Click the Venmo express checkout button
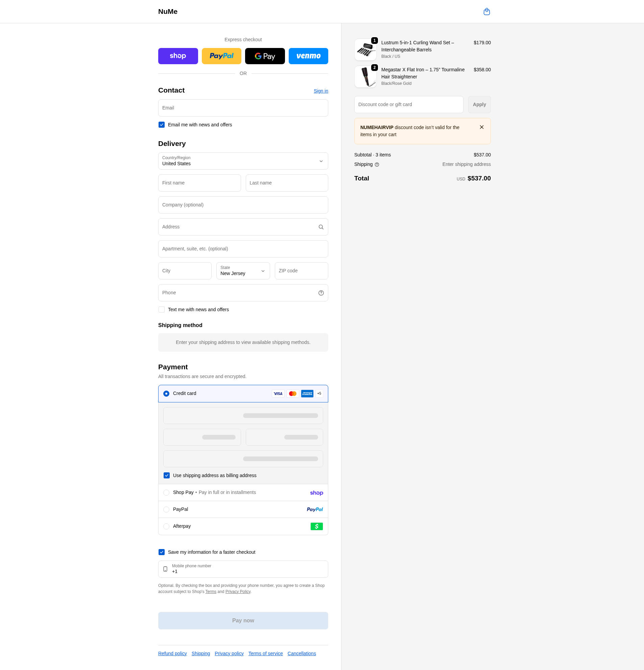 tap(308, 56)
